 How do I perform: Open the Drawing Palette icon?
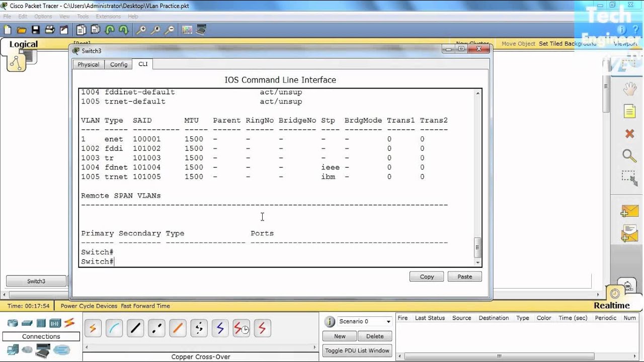tap(187, 30)
